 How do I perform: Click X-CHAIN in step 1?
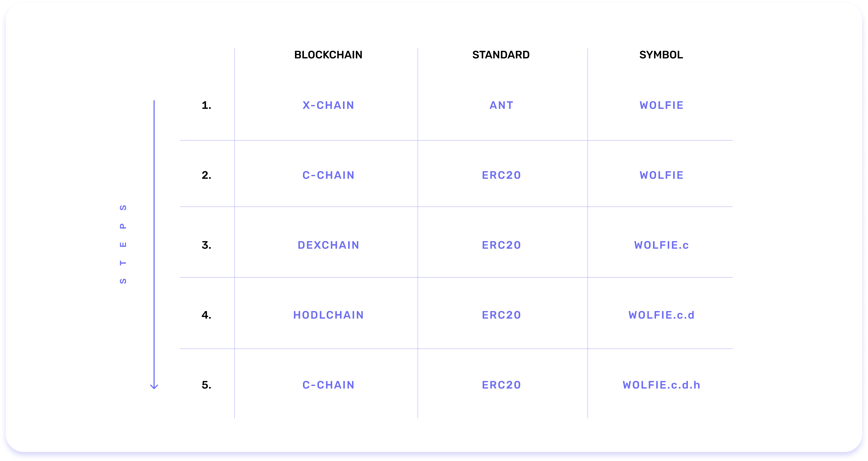(328, 105)
